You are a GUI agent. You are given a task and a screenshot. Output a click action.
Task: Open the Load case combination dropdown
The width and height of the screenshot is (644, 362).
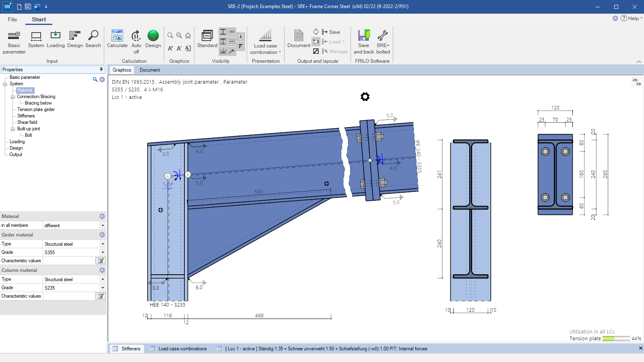[x=265, y=42]
